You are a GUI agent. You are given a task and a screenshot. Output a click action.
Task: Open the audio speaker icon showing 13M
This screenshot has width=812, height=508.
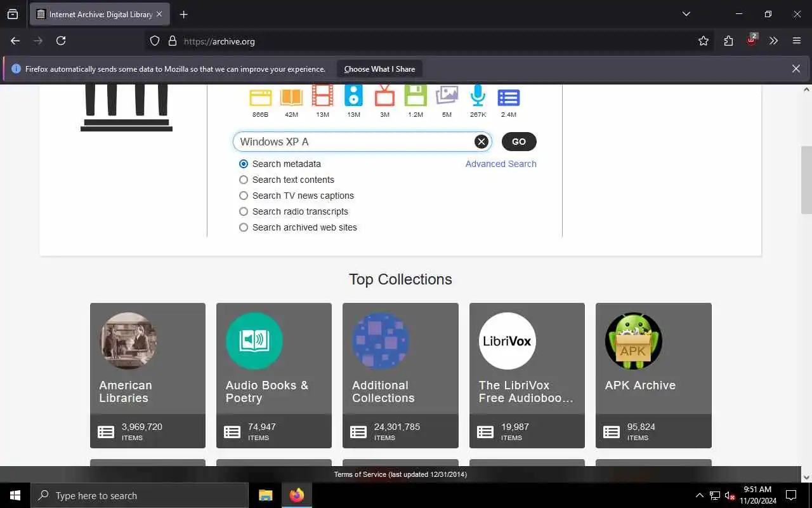tap(353, 96)
